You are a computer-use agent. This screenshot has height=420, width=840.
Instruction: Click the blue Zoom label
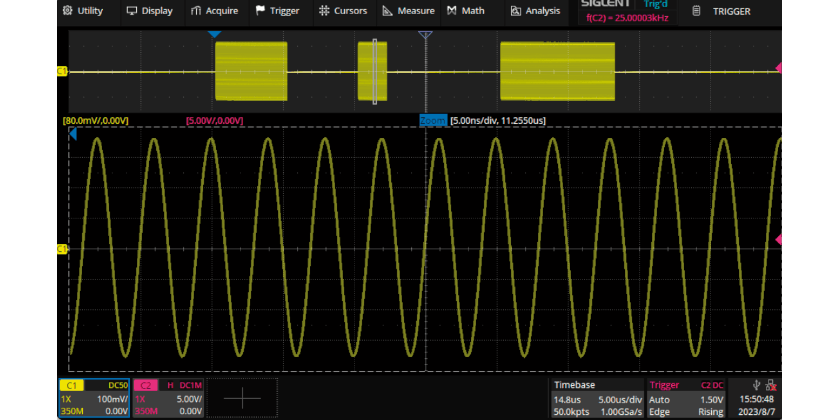click(432, 121)
